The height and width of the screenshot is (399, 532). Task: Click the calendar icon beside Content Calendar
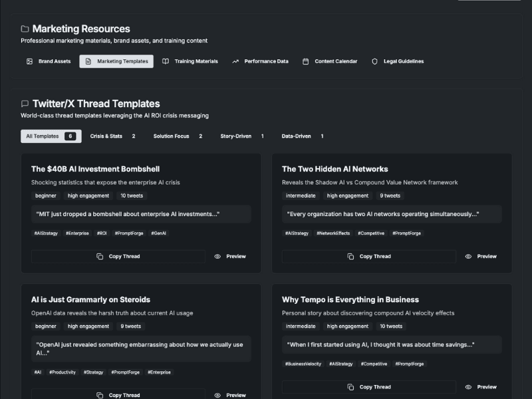coord(305,61)
